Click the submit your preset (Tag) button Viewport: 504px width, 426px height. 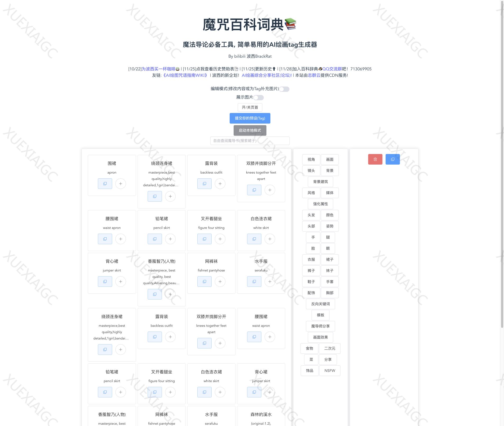250,118
